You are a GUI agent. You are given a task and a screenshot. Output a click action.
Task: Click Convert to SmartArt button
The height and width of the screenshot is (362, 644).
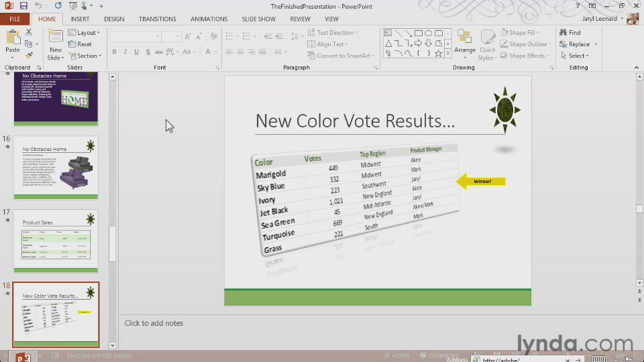click(x=341, y=56)
